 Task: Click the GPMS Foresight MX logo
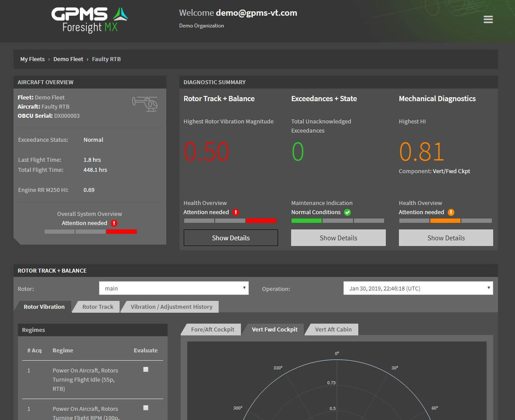(x=89, y=20)
